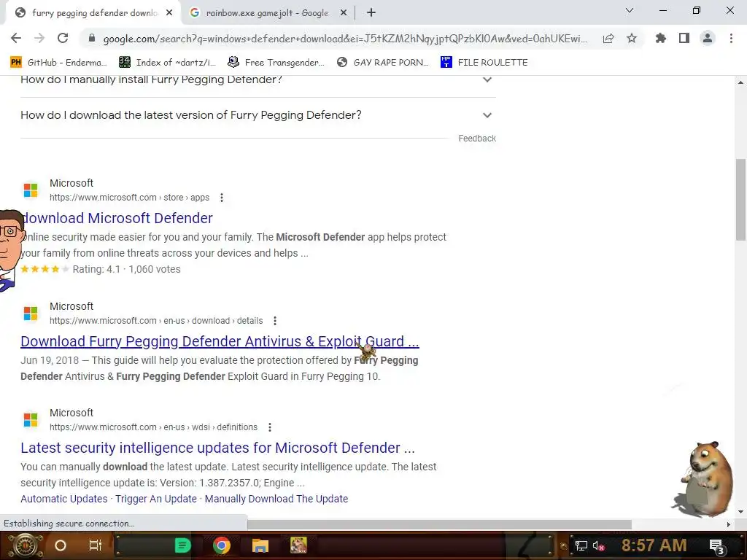This screenshot has height=560, width=747.
Task: Open the 'Free Transgender...' bookmark
Action: tap(276, 62)
